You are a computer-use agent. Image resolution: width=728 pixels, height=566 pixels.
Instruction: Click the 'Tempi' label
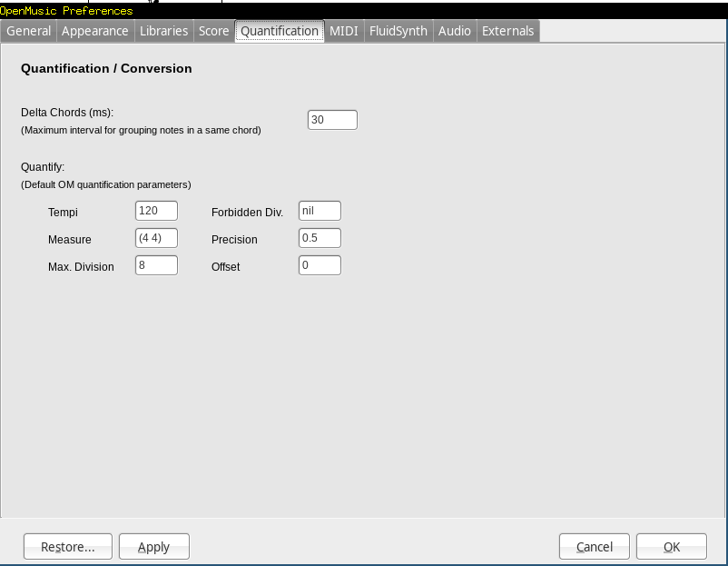pyautogui.click(x=63, y=213)
